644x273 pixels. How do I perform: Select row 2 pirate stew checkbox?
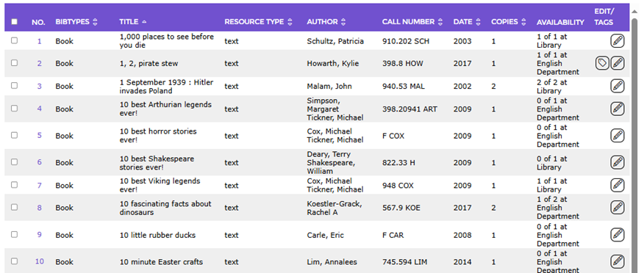pyautogui.click(x=15, y=62)
